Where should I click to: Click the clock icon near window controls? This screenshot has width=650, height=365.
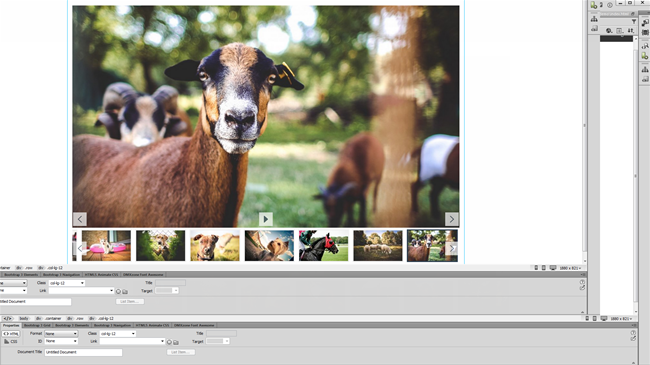pyautogui.click(x=610, y=5)
